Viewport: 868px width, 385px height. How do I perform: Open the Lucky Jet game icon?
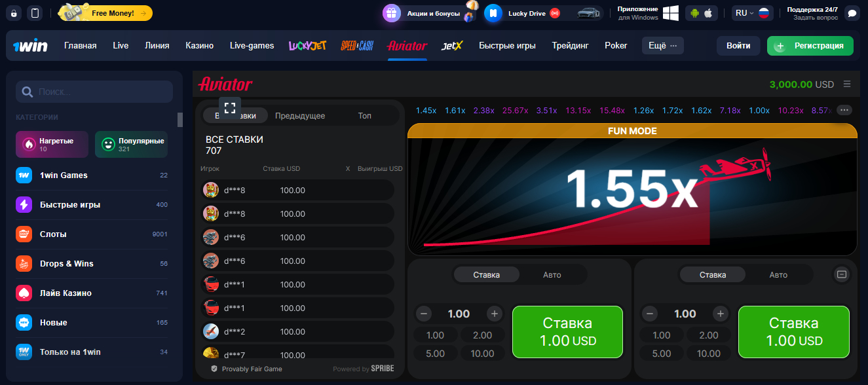pos(307,45)
